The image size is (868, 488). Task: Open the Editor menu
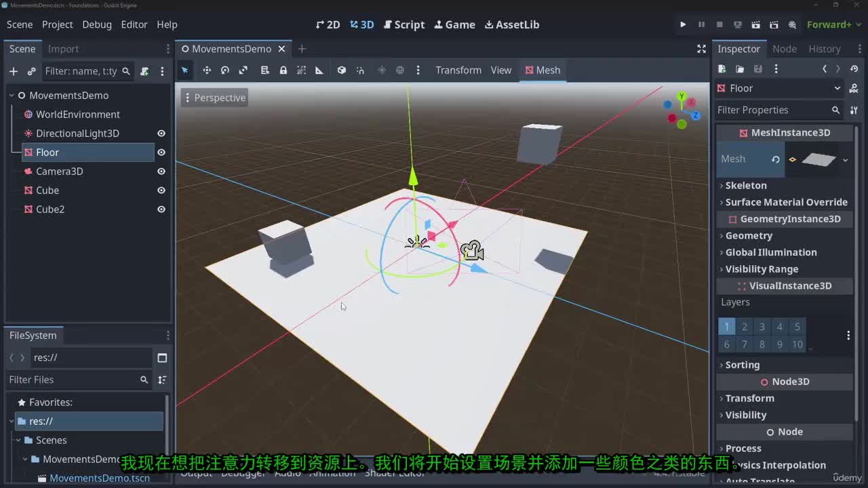coord(134,24)
